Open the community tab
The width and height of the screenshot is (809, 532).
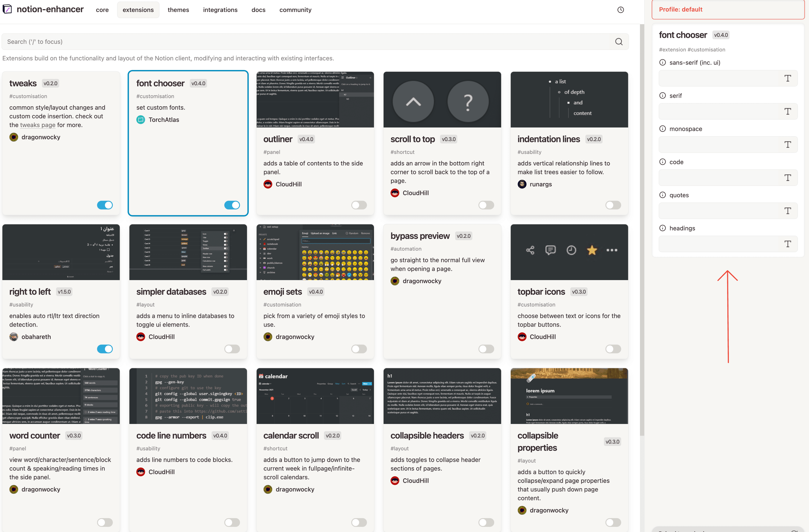(x=295, y=10)
